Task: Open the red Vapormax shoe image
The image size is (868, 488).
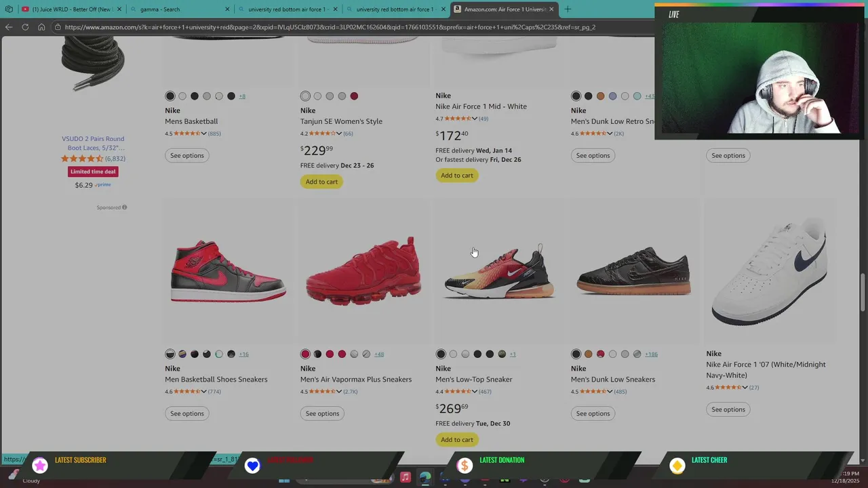Action: point(363,271)
